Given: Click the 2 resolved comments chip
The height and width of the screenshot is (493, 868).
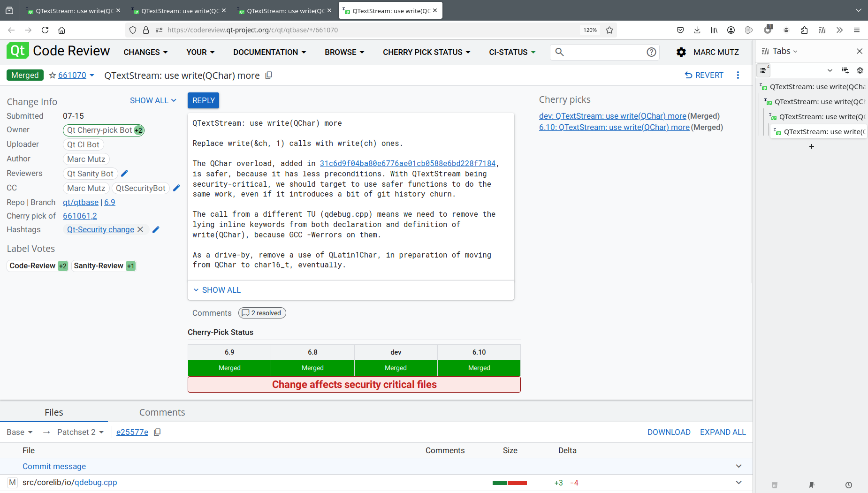Looking at the screenshot, I should 262,313.
